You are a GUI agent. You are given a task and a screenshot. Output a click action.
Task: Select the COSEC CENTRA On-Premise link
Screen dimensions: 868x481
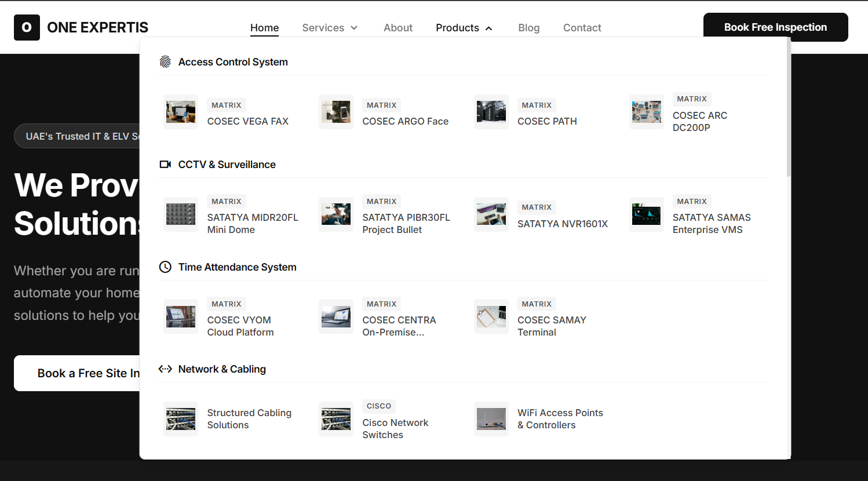399,326
